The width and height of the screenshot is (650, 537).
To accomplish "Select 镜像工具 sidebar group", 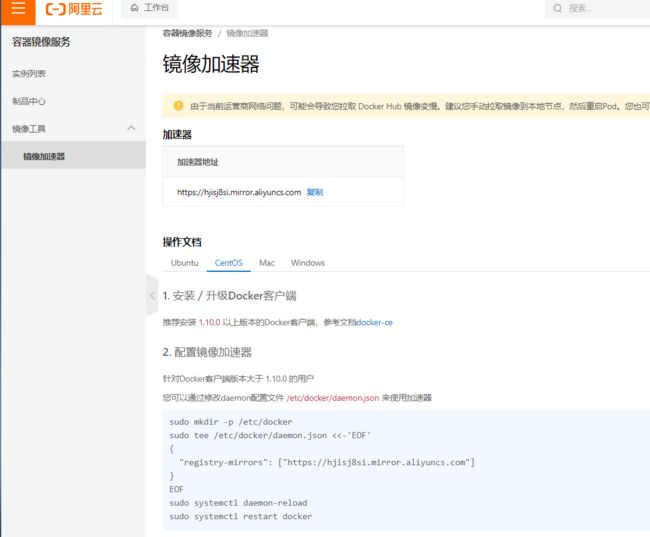I will pyautogui.click(x=29, y=129).
